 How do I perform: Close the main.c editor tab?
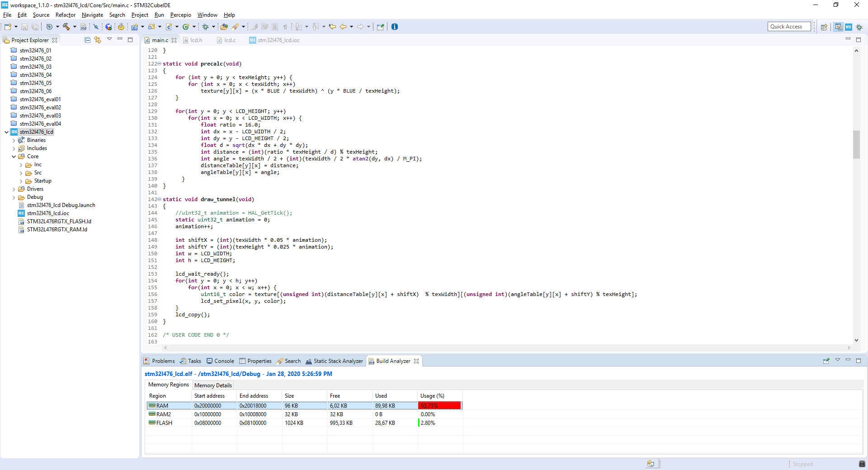174,40
